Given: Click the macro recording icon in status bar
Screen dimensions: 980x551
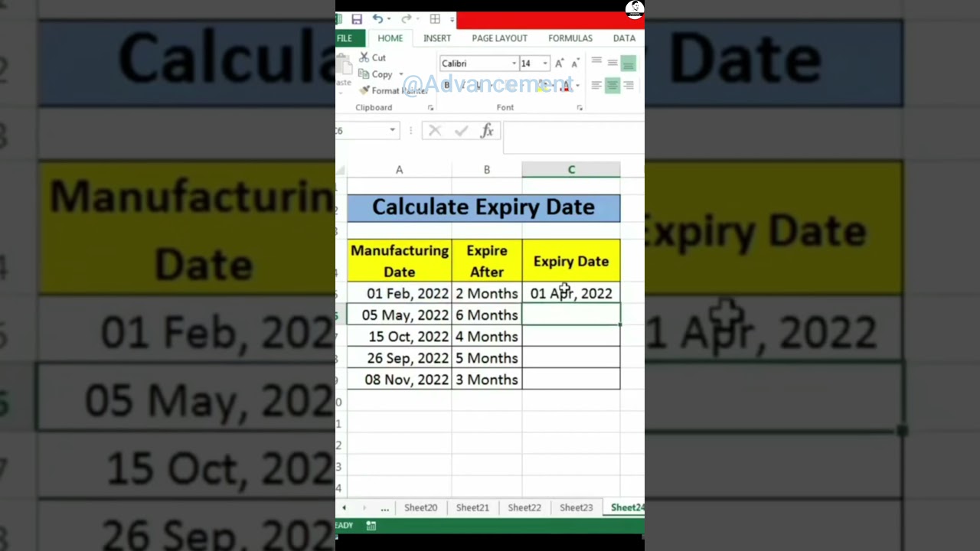Looking at the screenshot, I should coord(371,525).
